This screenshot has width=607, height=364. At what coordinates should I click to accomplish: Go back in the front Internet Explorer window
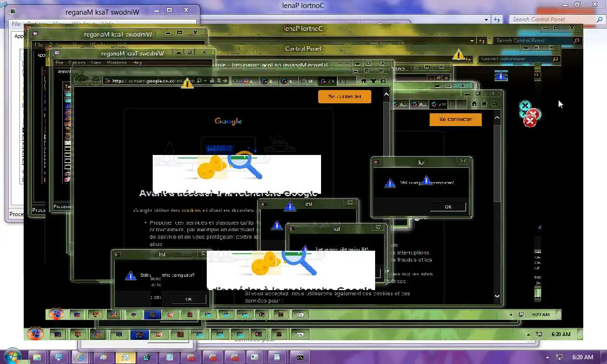click(x=82, y=81)
